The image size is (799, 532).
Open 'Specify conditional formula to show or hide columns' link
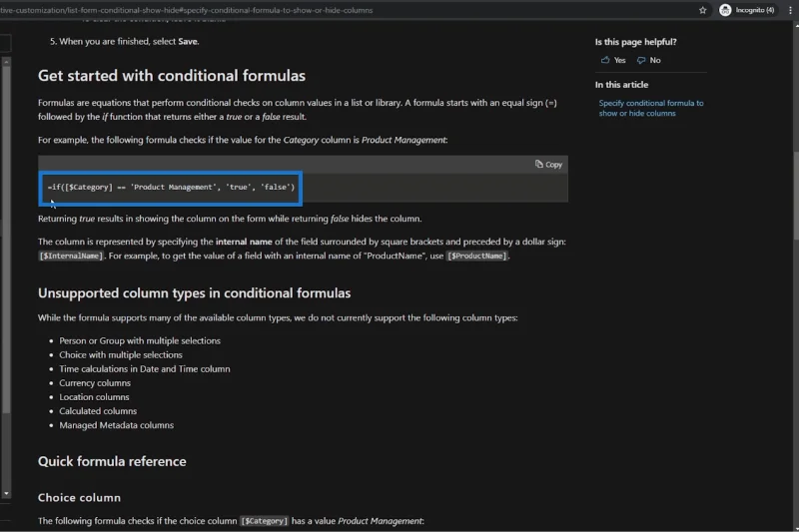tap(651, 108)
